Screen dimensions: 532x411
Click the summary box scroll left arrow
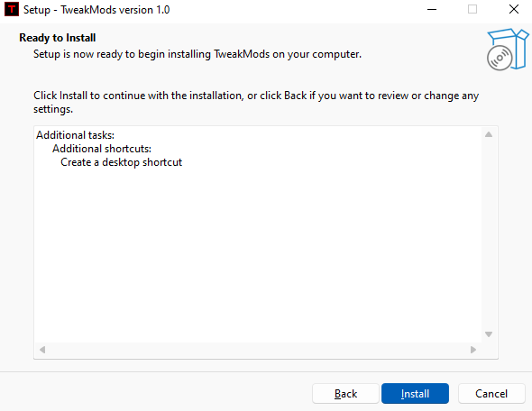pyautogui.click(x=42, y=350)
